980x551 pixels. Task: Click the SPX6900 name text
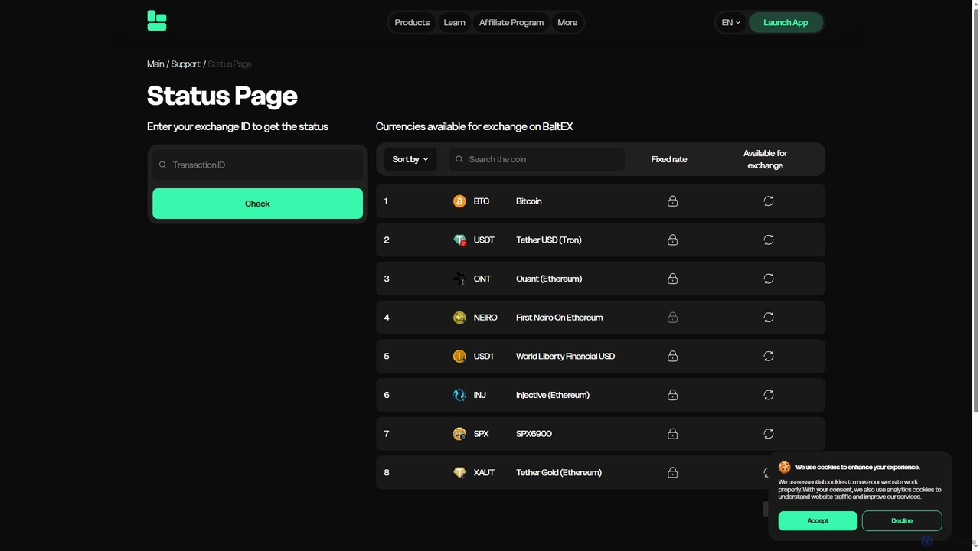point(534,434)
